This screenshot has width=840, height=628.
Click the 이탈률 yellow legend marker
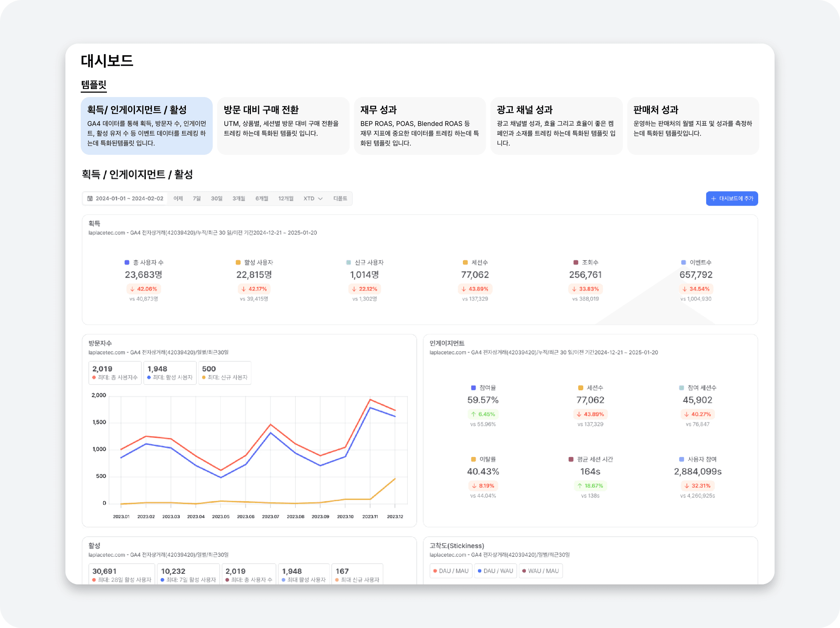(x=473, y=459)
